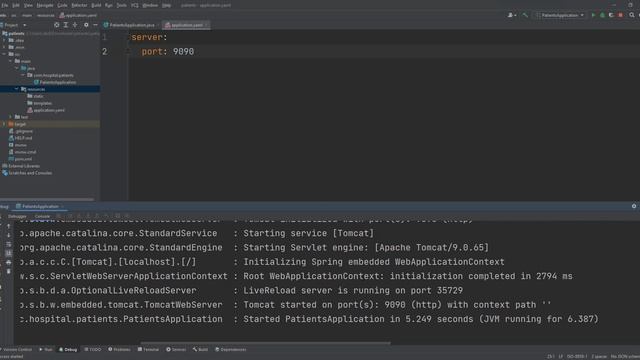Open Run tool window button
This screenshot has height=360, width=640.
pyautogui.click(x=46, y=349)
